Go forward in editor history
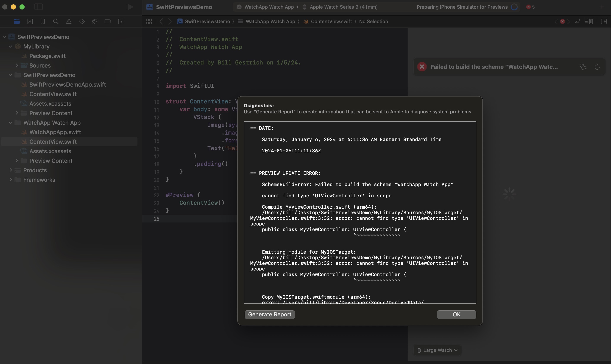 pos(170,22)
